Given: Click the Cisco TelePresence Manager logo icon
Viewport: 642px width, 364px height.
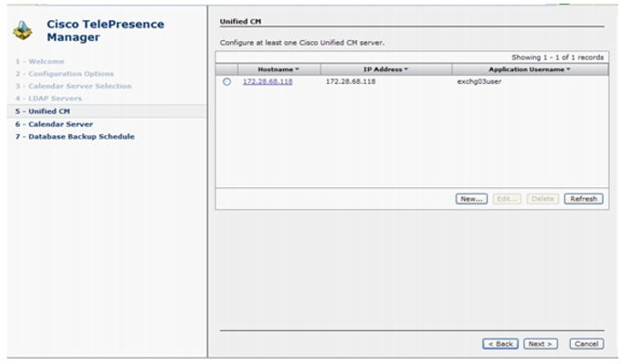Looking at the screenshot, I should point(23,31).
